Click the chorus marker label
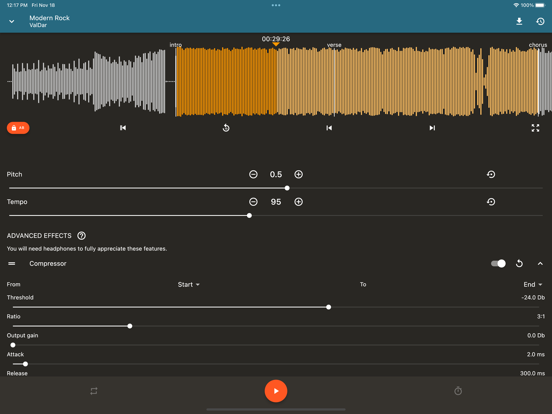Screen dimensions: 552x414 point(538,45)
